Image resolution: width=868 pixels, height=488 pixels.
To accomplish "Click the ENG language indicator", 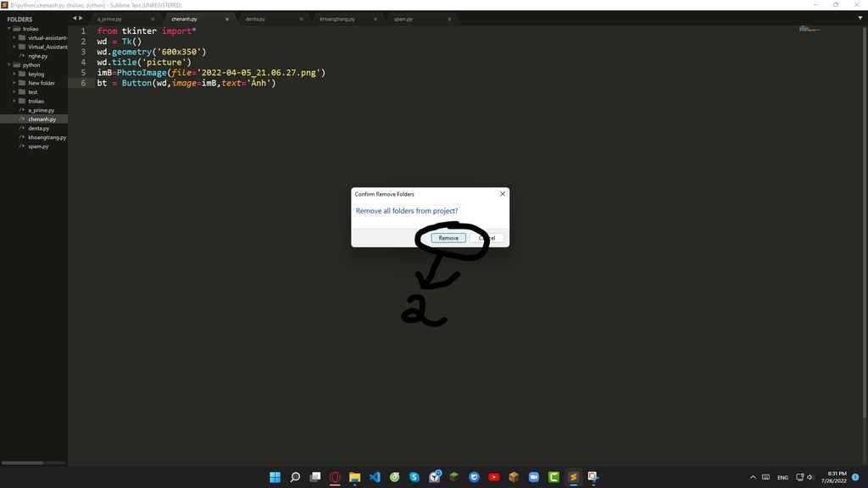I will [782, 477].
